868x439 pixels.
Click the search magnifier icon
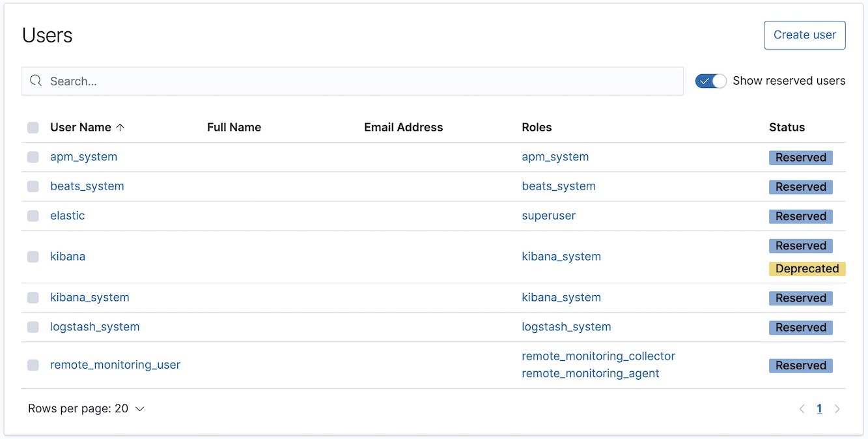(x=35, y=81)
